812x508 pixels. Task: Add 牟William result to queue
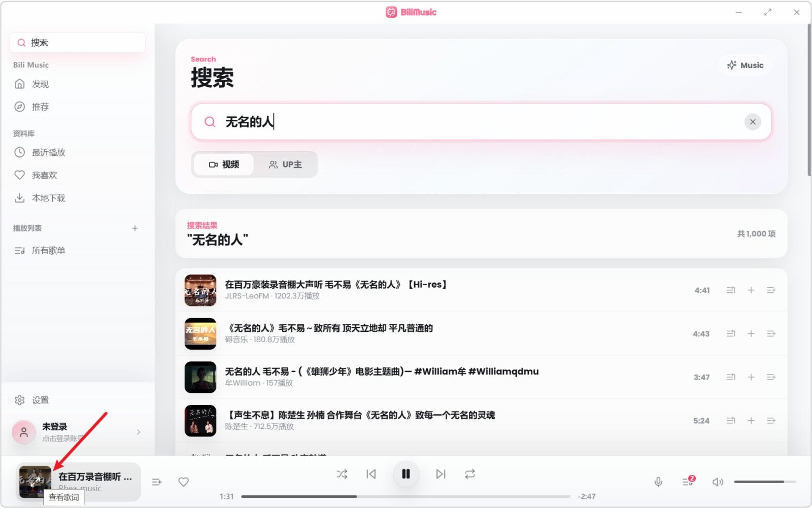point(771,377)
